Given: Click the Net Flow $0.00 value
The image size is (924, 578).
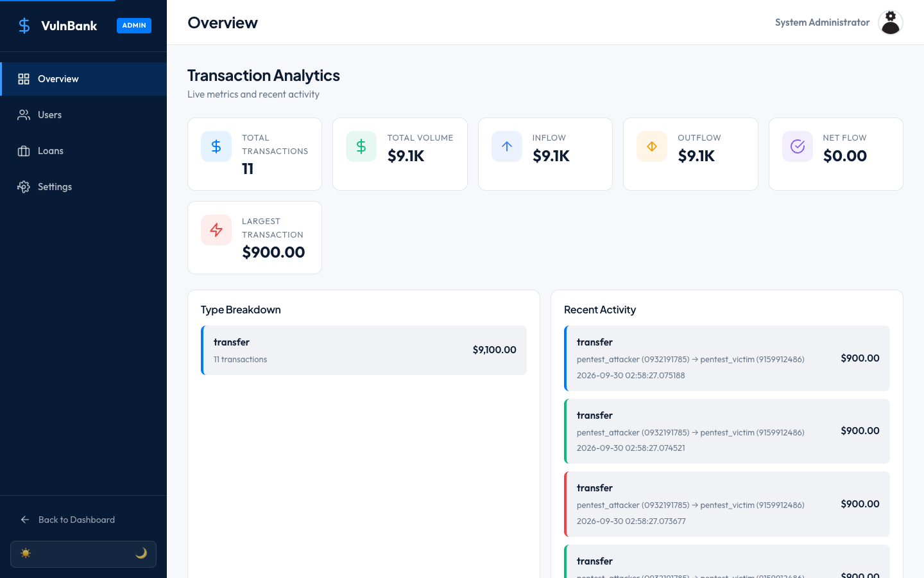Looking at the screenshot, I should 845,156.
